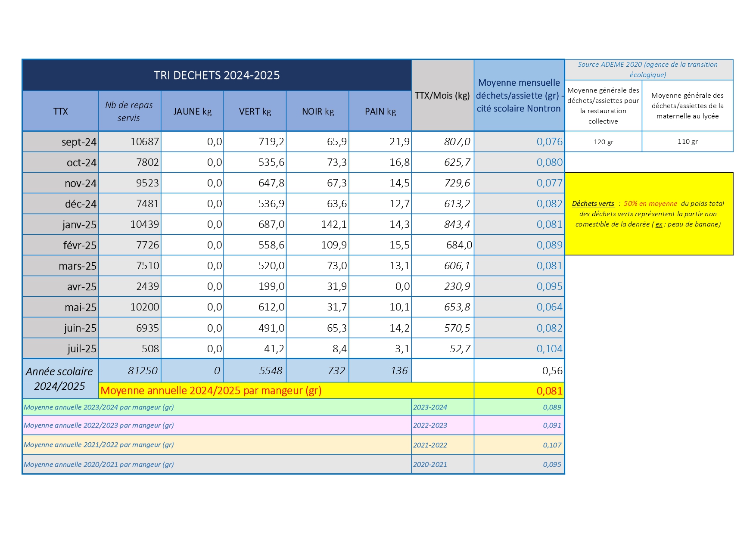Select the yellow Déchets verts note box
The image size is (756, 534).
click(649, 214)
